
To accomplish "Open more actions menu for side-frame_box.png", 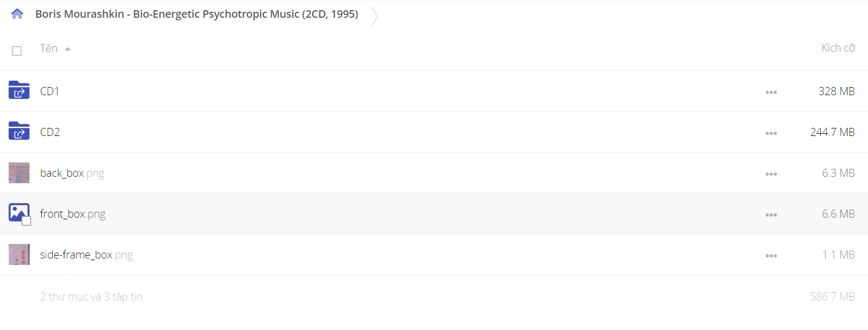I will (x=771, y=256).
